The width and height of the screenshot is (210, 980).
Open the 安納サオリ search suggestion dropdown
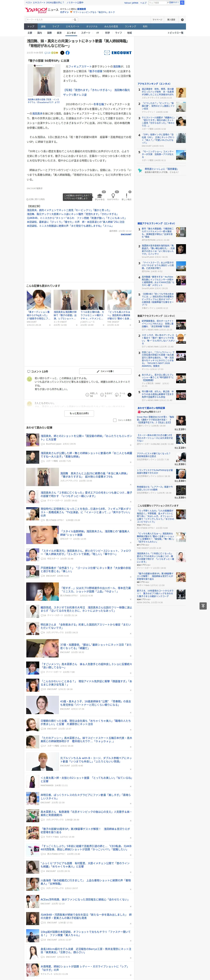[173, 3]
